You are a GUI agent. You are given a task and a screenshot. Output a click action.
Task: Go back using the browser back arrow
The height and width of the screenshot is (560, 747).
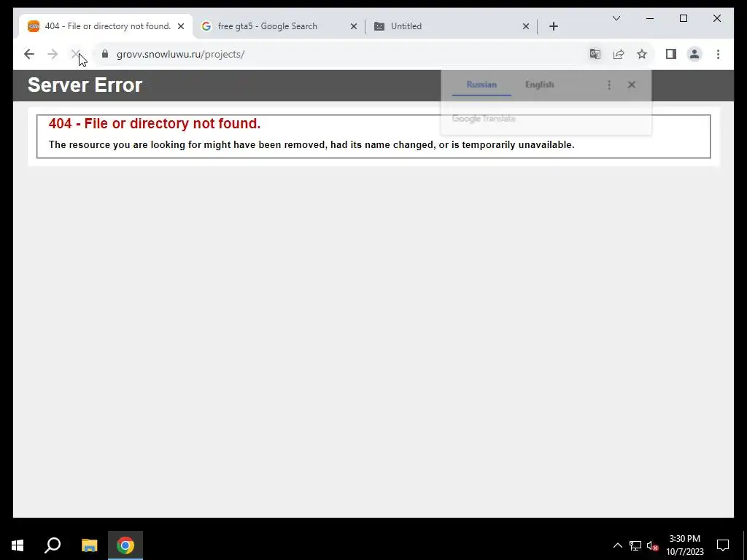tap(29, 54)
